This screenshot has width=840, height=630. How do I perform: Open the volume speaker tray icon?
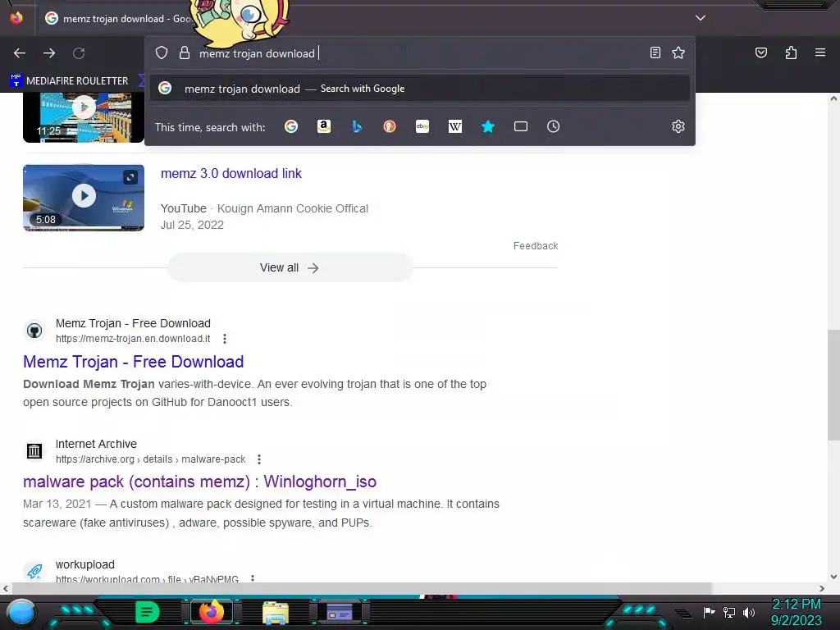(748, 612)
